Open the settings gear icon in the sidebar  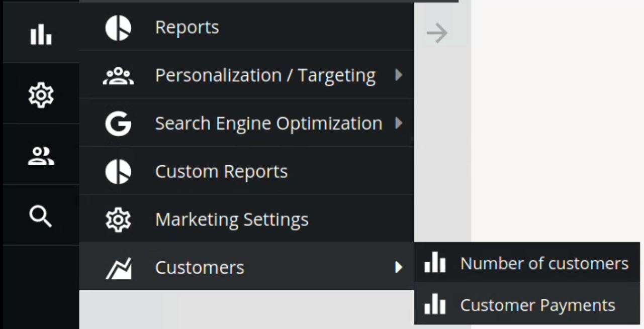pos(40,95)
